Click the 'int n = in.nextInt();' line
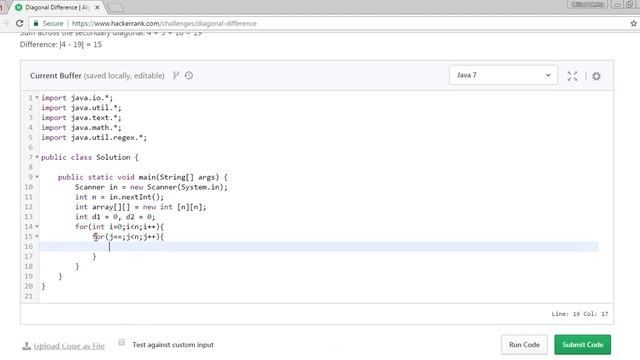The height and width of the screenshot is (360, 640). tap(119, 197)
